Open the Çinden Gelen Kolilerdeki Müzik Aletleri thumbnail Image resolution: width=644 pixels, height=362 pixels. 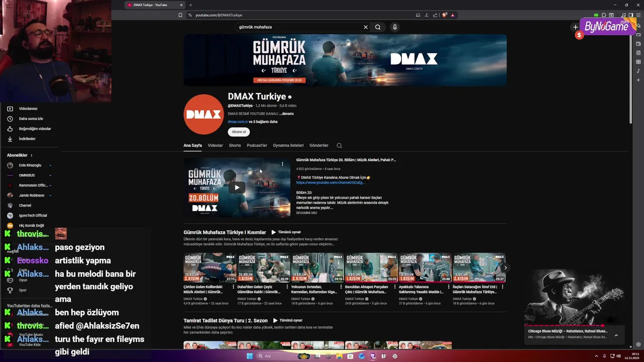(x=210, y=267)
